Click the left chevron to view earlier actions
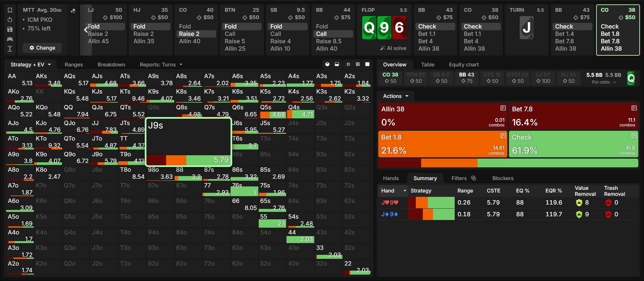 click(x=86, y=30)
